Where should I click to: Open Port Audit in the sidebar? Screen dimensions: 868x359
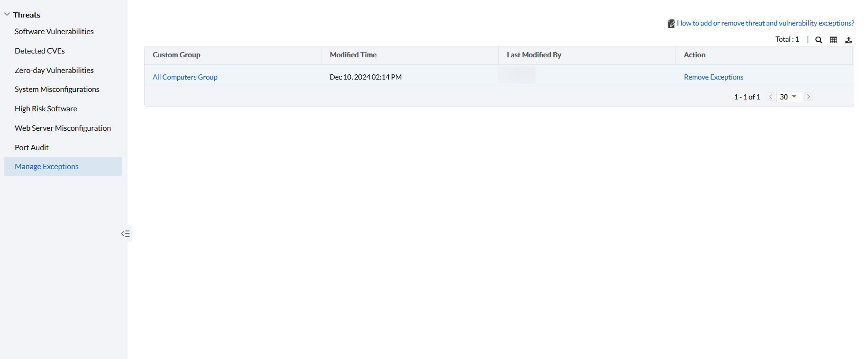pos(32,147)
